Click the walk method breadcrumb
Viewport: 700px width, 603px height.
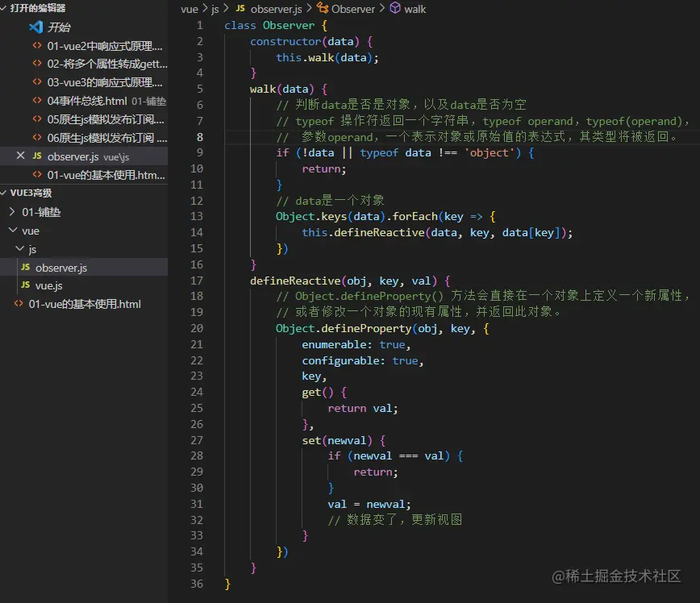coord(415,9)
